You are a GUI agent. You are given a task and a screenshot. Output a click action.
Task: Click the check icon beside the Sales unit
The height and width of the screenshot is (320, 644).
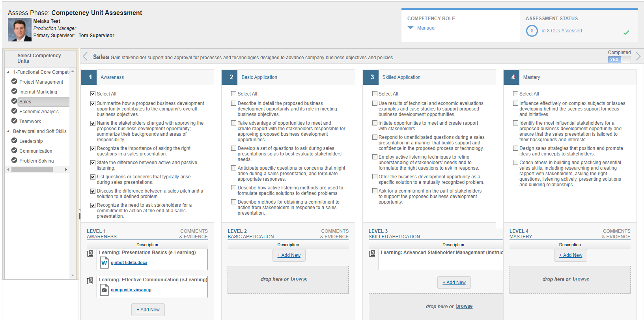click(x=14, y=101)
